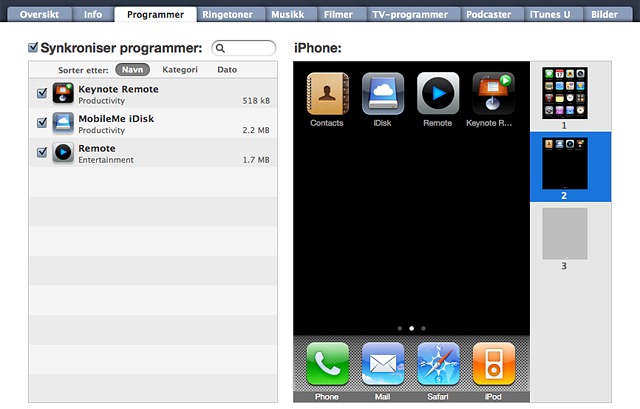Click the Phone icon in the dock
This screenshot has width=640, height=409.
(327, 364)
